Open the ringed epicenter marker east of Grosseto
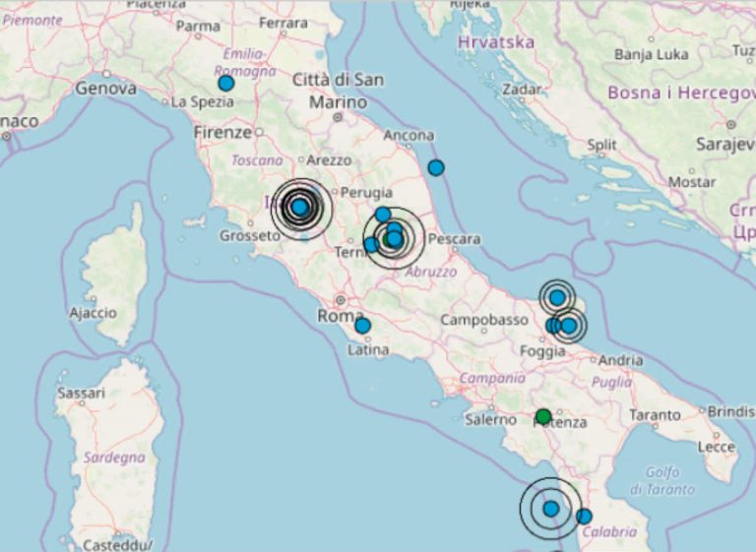The height and width of the screenshot is (552, 756). point(300,207)
